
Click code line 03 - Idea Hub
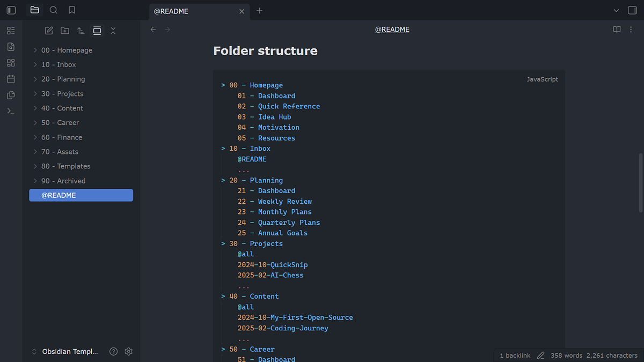click(x=264, y=117)
